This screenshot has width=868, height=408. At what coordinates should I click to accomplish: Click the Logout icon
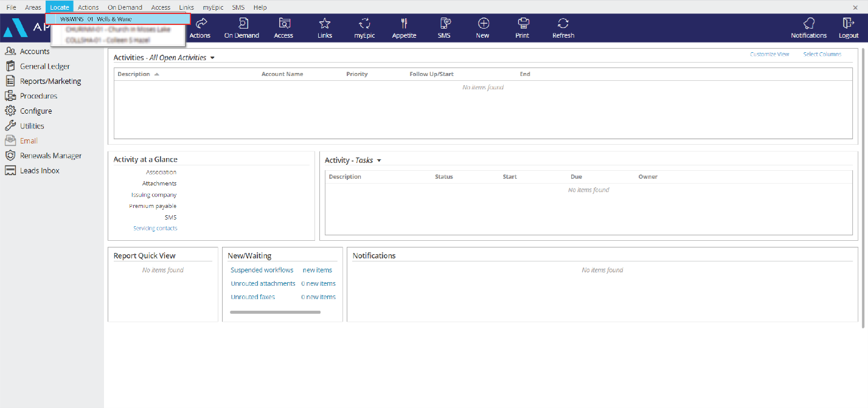point(848,24)
